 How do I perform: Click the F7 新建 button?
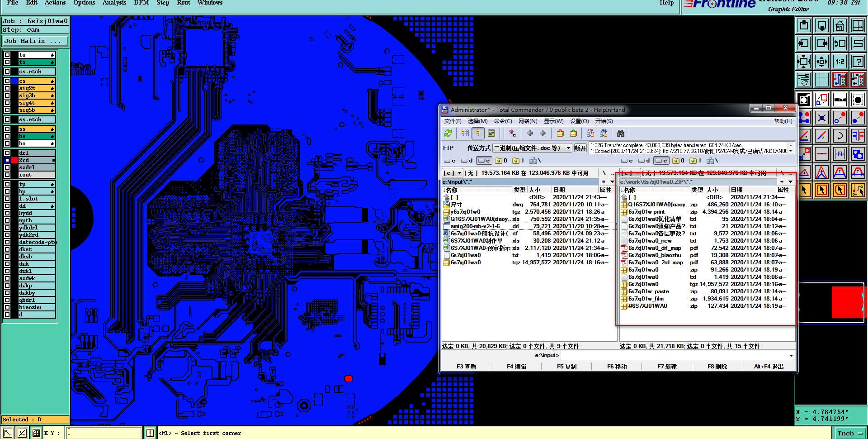pos(667,367)
